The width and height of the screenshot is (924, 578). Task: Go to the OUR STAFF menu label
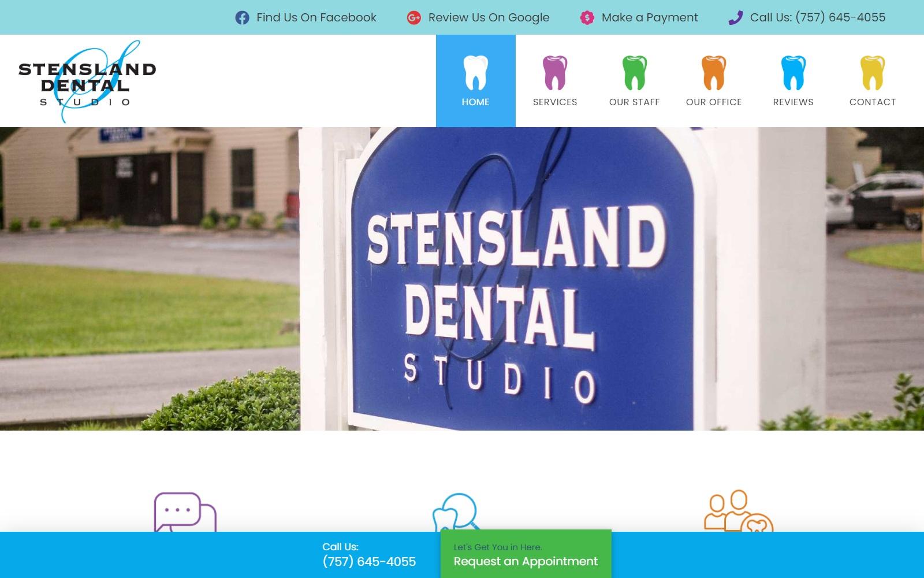(x=635, y=102)
